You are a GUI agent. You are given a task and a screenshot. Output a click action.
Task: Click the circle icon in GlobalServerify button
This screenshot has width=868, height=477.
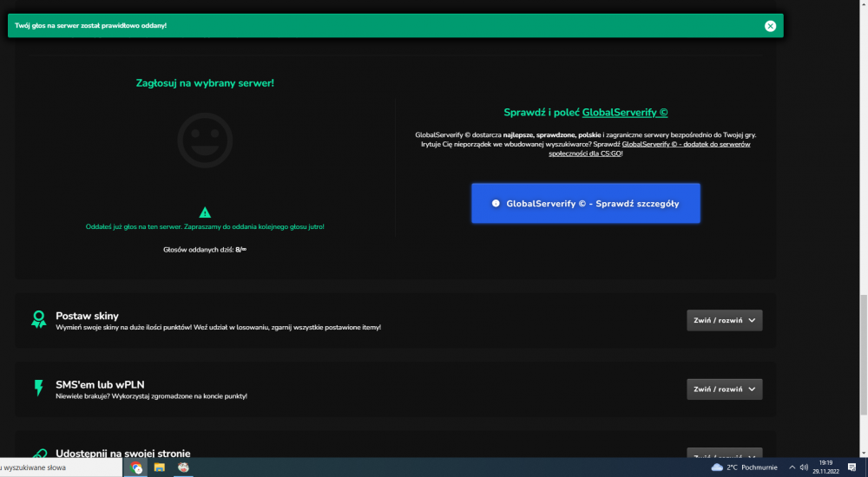tap(496, 203)
